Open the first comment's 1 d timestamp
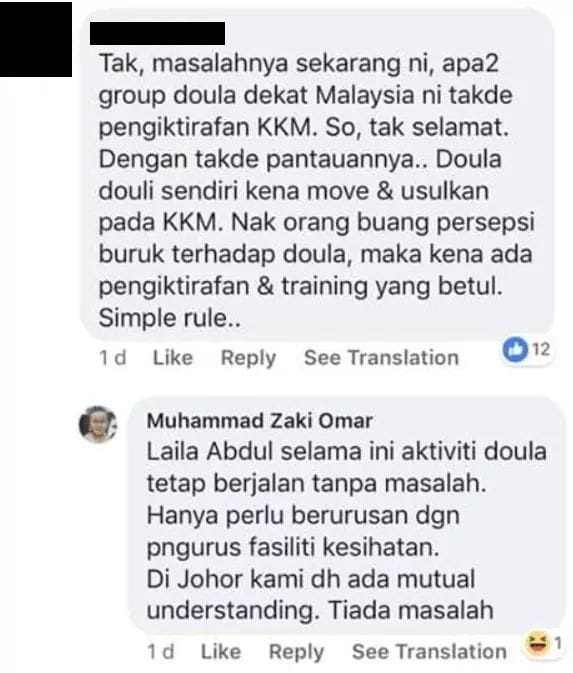The width and height of the screenshot is (573, 673). tap(112, 358)
